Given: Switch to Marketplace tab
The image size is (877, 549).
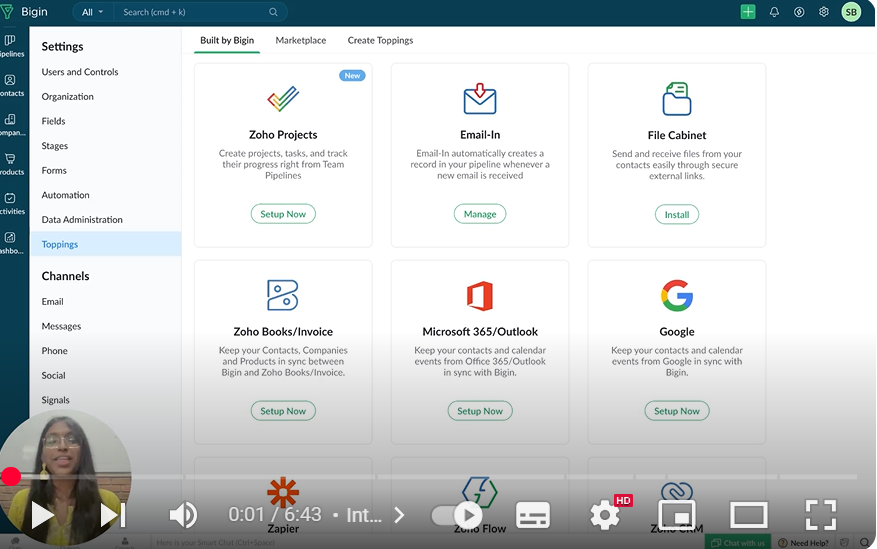Looking at the screenshot, I should point(300,40).
